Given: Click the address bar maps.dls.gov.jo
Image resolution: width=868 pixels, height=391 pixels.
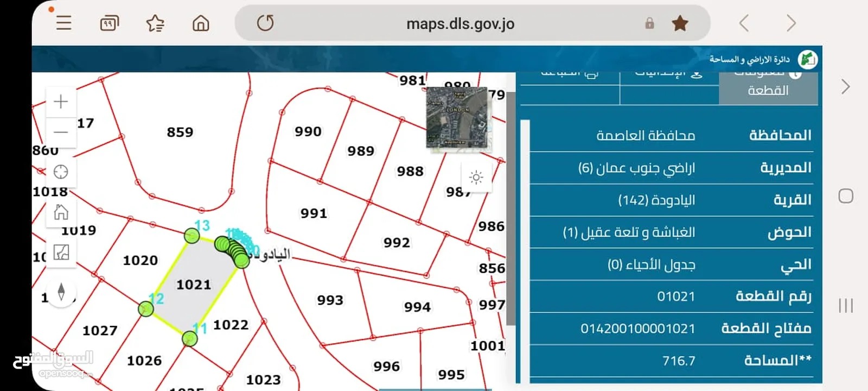Looking at the screenshot, I should tap(460, 24).
